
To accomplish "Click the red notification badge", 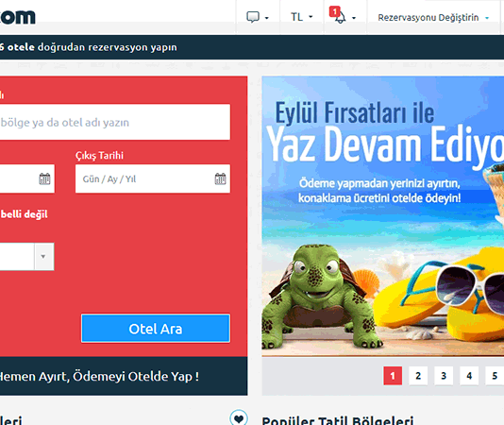I will [334, 12].
